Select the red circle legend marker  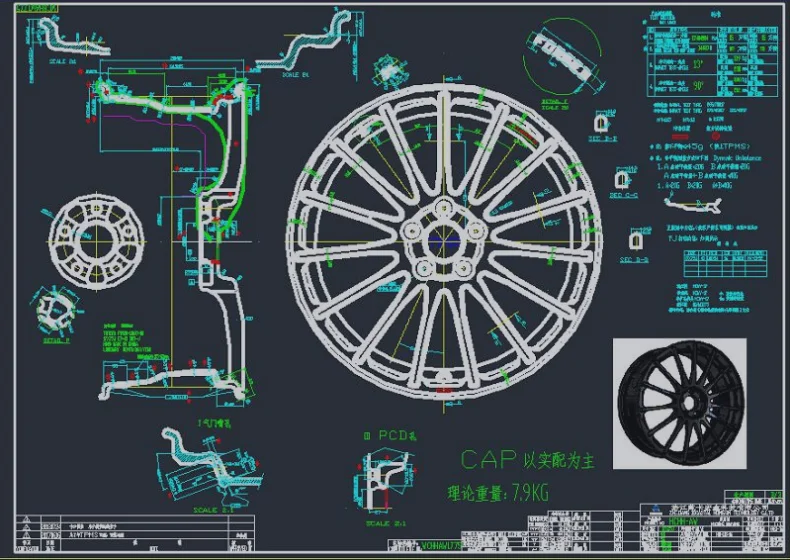click(715, 136)
